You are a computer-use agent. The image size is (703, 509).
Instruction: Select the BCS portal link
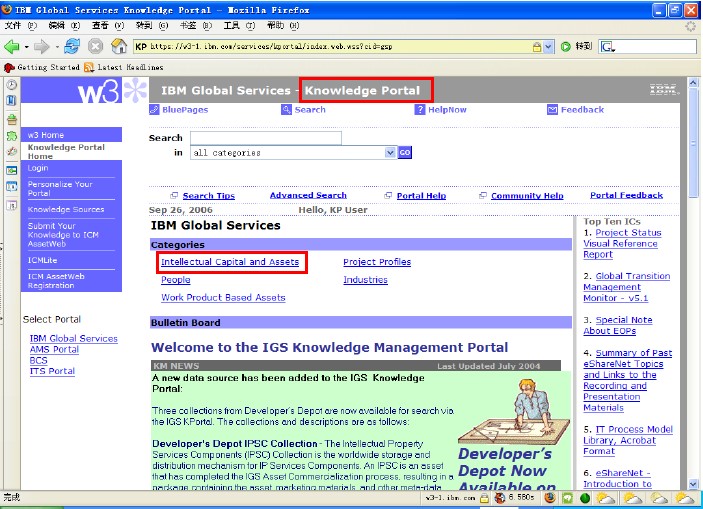point(39,360)
